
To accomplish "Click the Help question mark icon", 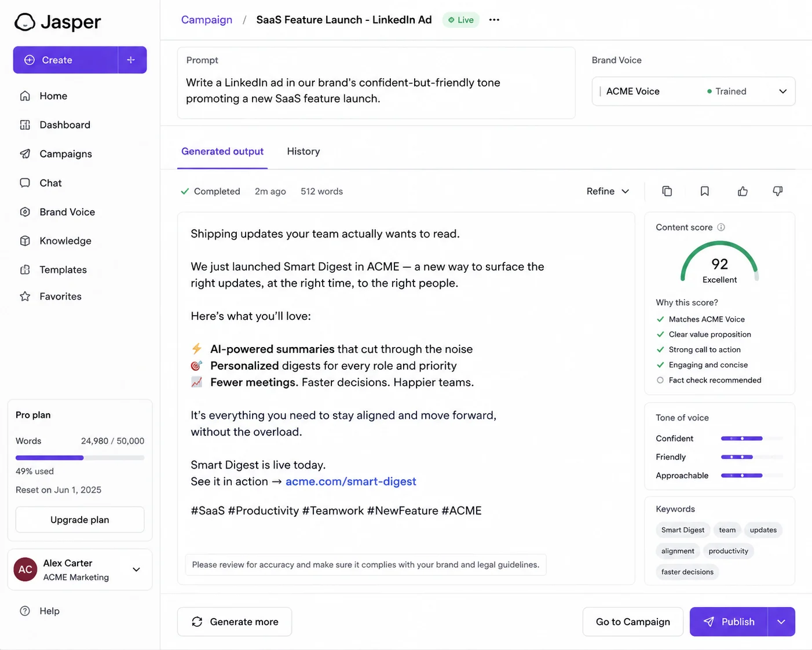I will (x=25, y=611).
